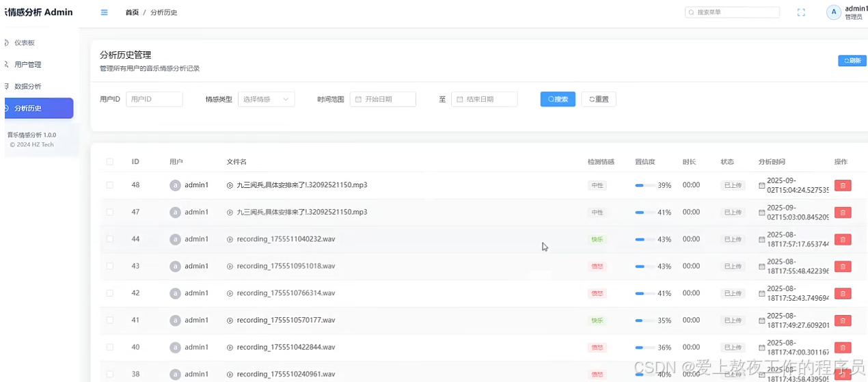Check the row with ID 43
Screen dimensions: 868x382
[x=109, y=267]
